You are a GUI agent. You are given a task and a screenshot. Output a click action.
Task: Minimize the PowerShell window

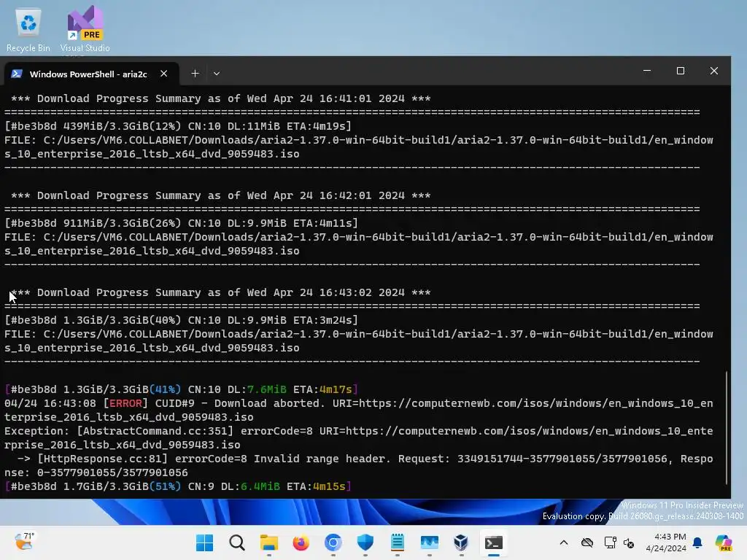(647, 71)
